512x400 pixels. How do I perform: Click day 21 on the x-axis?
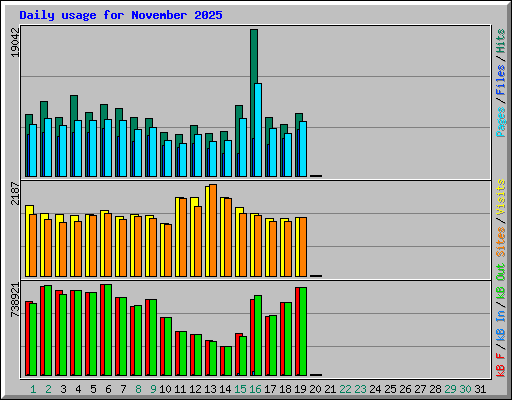[x=330, y=389]
